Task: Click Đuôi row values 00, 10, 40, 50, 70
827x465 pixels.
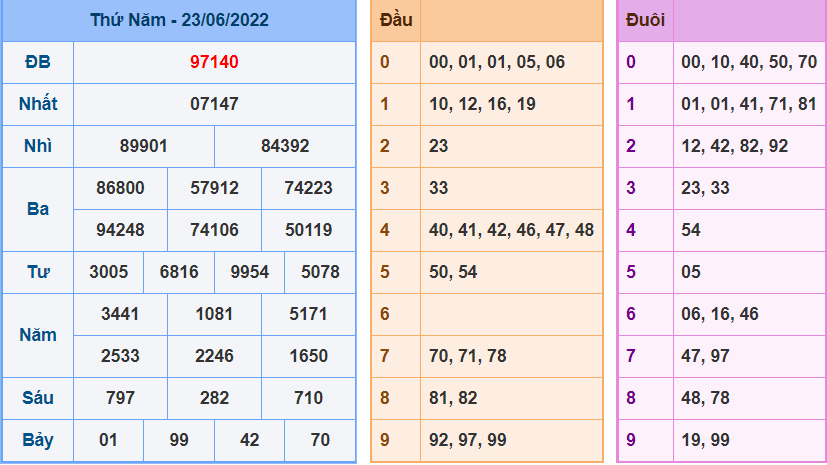Action: [x=749, y=62]
